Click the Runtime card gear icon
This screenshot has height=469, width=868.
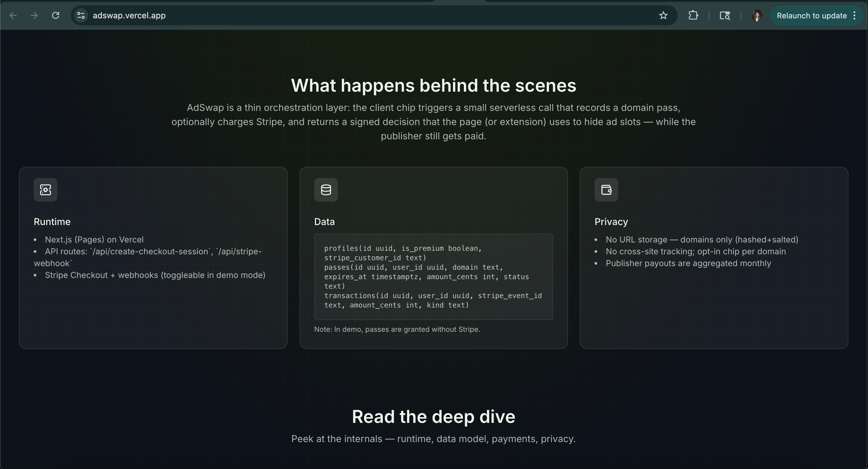[46, 190]
